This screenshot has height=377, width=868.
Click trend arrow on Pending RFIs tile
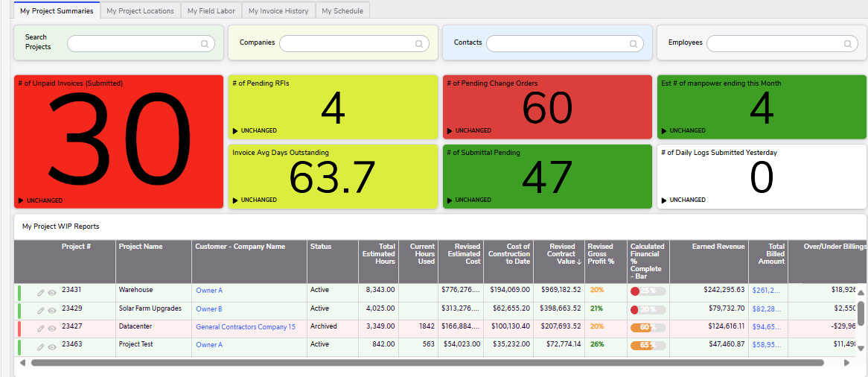pyautogui.click(x=235, y=131)
